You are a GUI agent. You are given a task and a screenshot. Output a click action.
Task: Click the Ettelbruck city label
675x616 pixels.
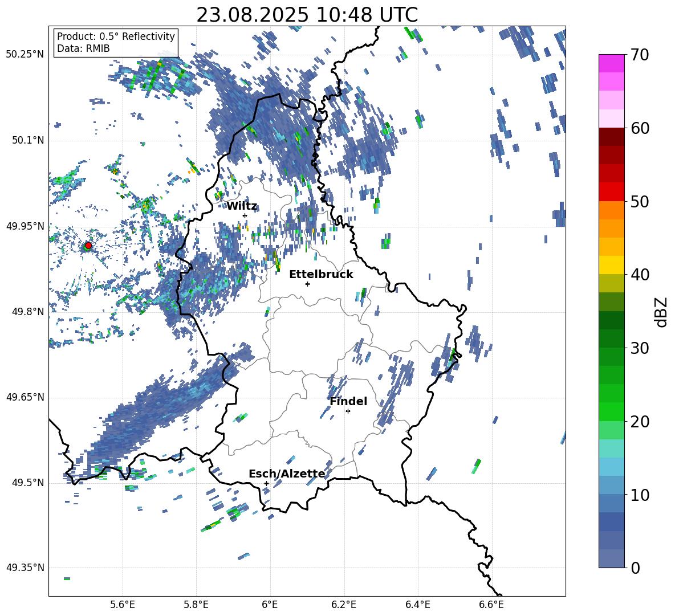[321, 275]
